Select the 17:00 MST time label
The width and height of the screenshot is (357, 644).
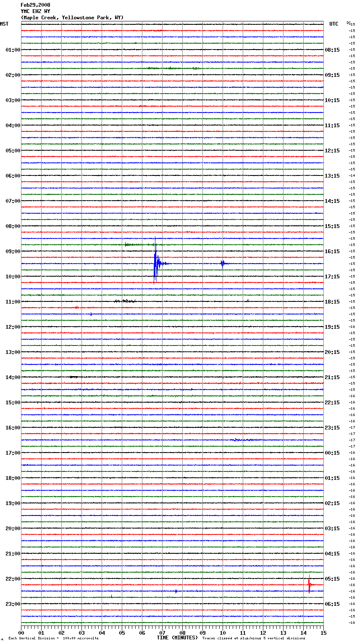(x=13, y=453)
